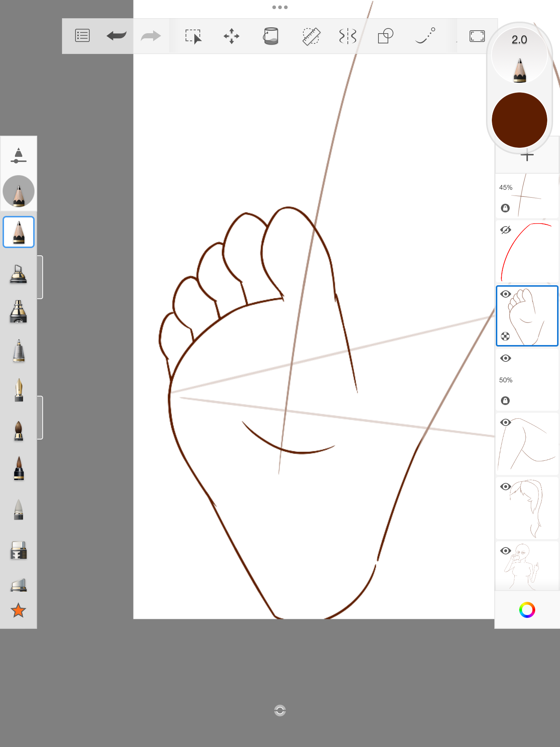Undo the last stroke
The width and height of the screenshot is (560, 747).
(116, 36)
